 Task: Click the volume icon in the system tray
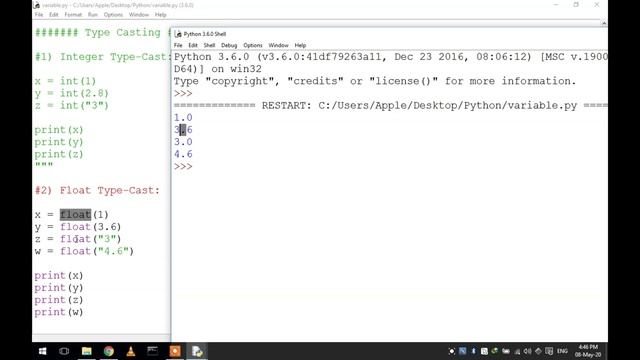click(x=527, y=351)
